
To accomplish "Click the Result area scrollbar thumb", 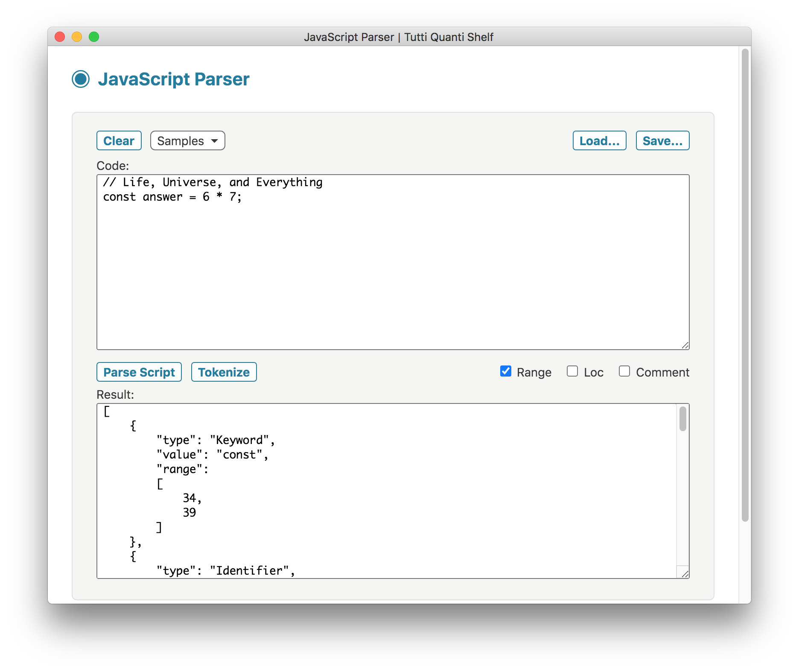I will click(x=683, y=419).
